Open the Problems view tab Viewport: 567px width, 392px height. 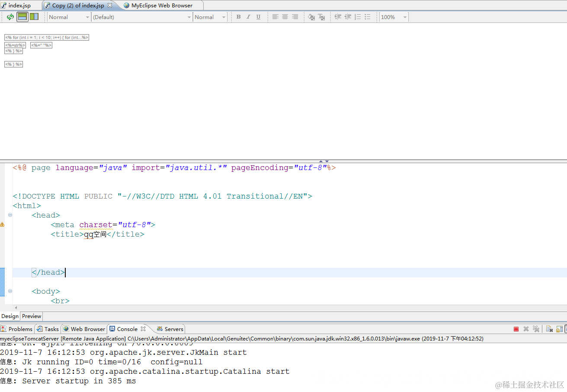tap(17, 329)
